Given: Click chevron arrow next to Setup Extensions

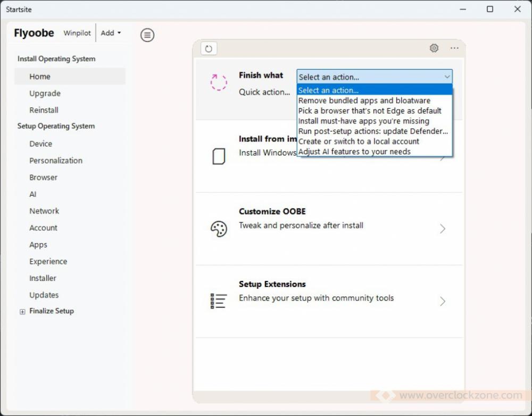Looking at the screenshot, I should pyautogui.click(x=442, y=301).
